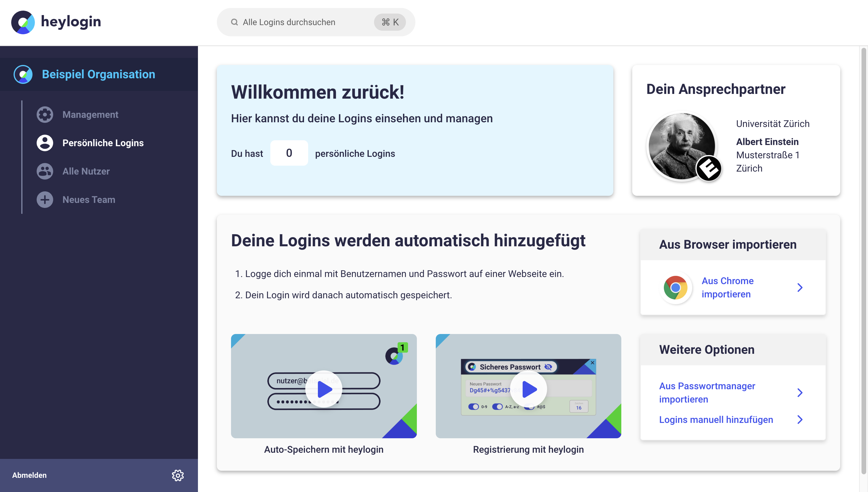Click the heylogin extension icon in first video

(x=394, y=356)
